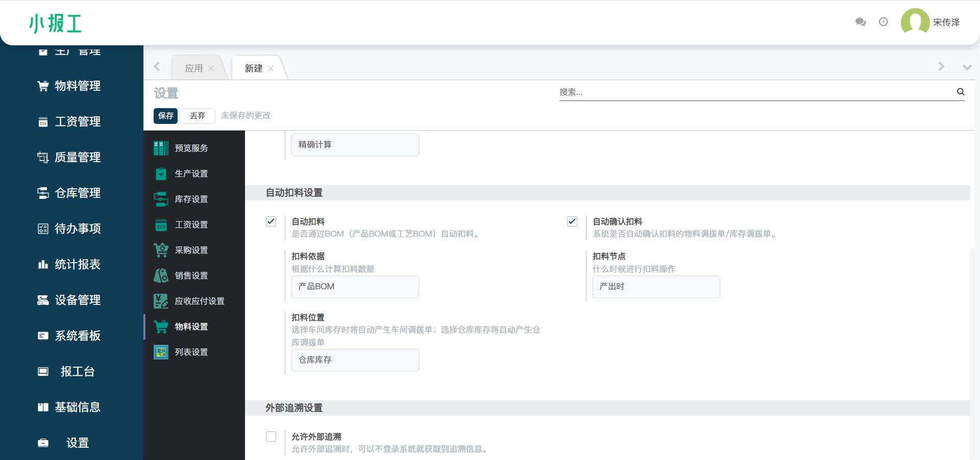Click the 保存 button
Image resolution: width=980 pixels, height=460 pixels.
[165, 116]
